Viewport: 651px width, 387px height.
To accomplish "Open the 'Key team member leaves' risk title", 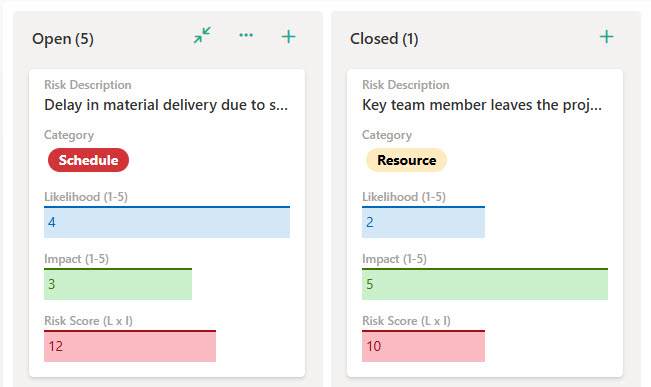I will point(482,105).
